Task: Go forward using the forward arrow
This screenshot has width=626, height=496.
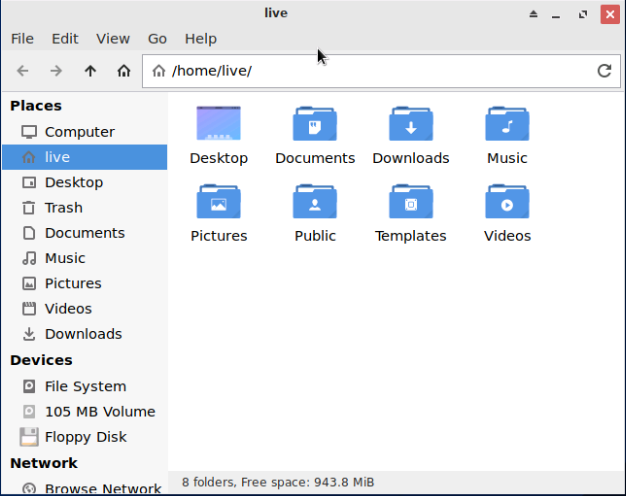Action: coord(56,71)
